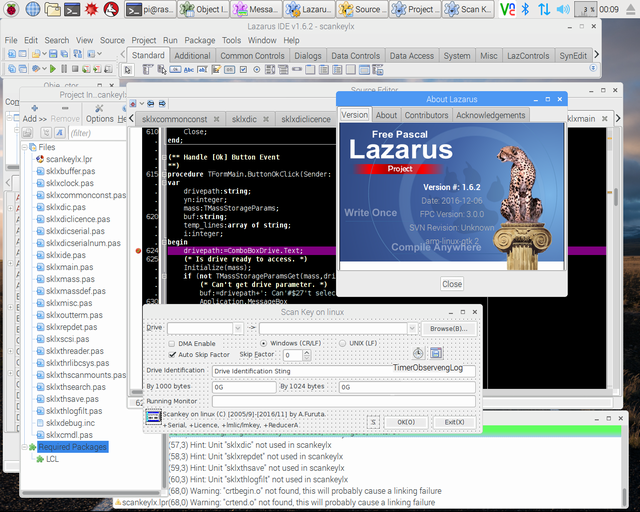Open the Package menu

200,40
